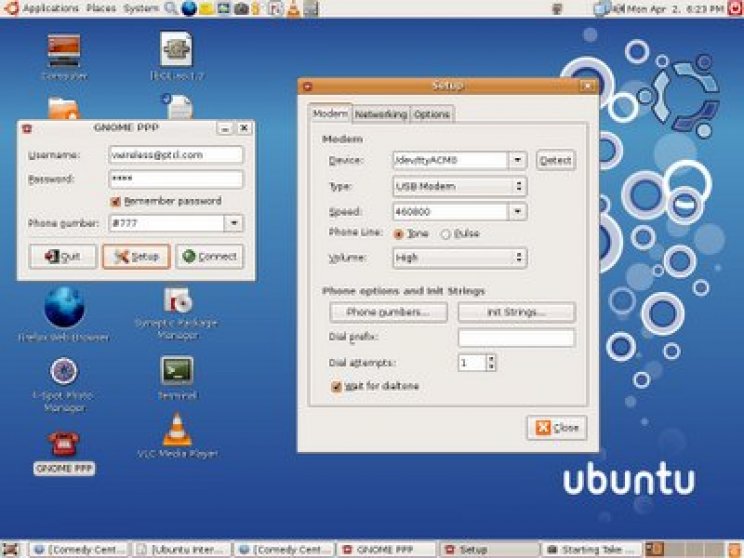This screenshot has height=558, width=744.
Task: Click the Init Strings... button
Action: (x=516, y=312)
